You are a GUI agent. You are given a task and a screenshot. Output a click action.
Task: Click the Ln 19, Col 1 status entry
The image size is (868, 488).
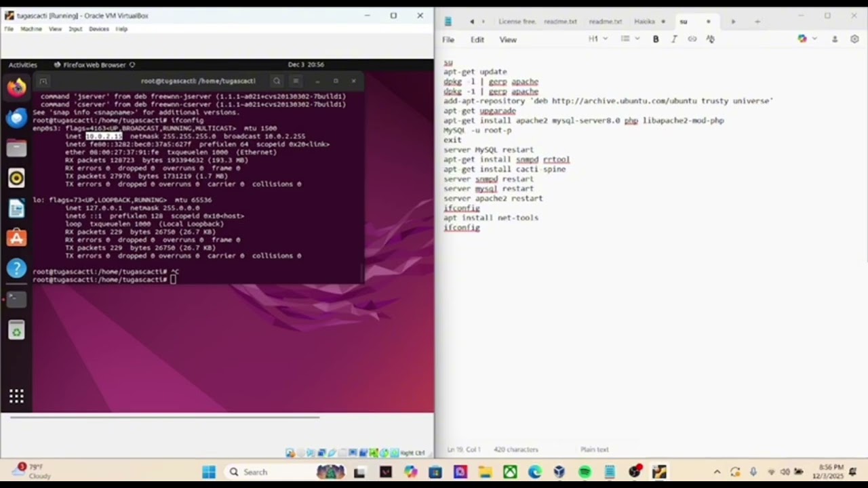464,449
